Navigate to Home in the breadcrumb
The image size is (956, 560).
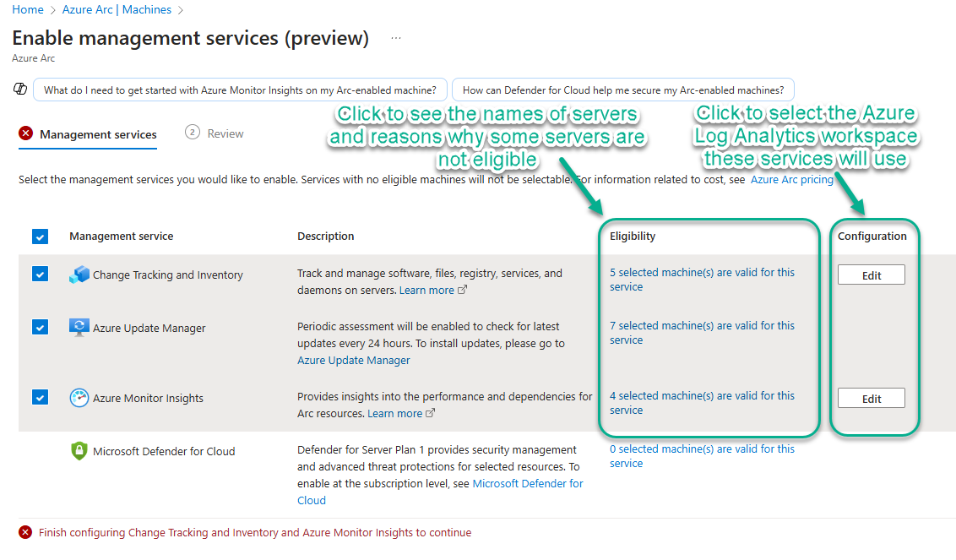tap(28, 10)
